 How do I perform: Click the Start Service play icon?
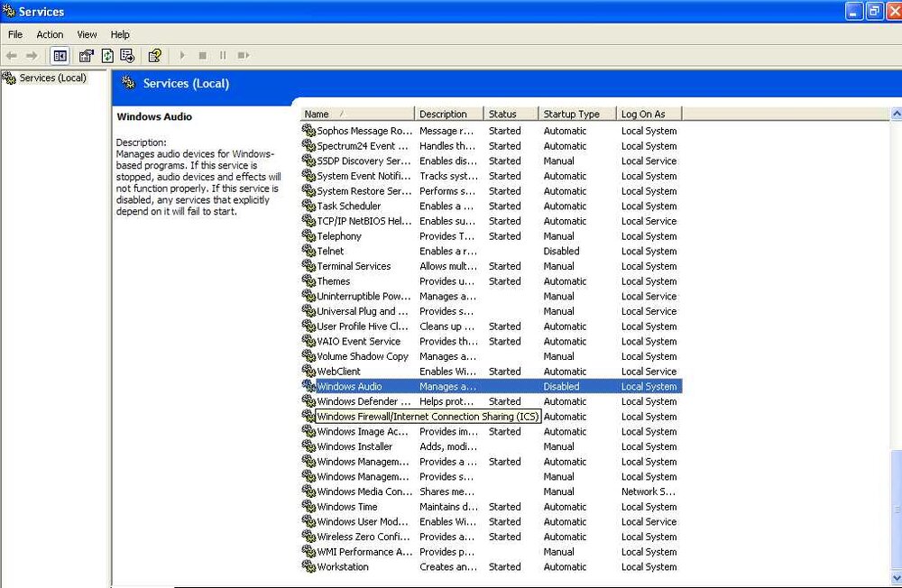pyautogui.click(x=182, y=55)
